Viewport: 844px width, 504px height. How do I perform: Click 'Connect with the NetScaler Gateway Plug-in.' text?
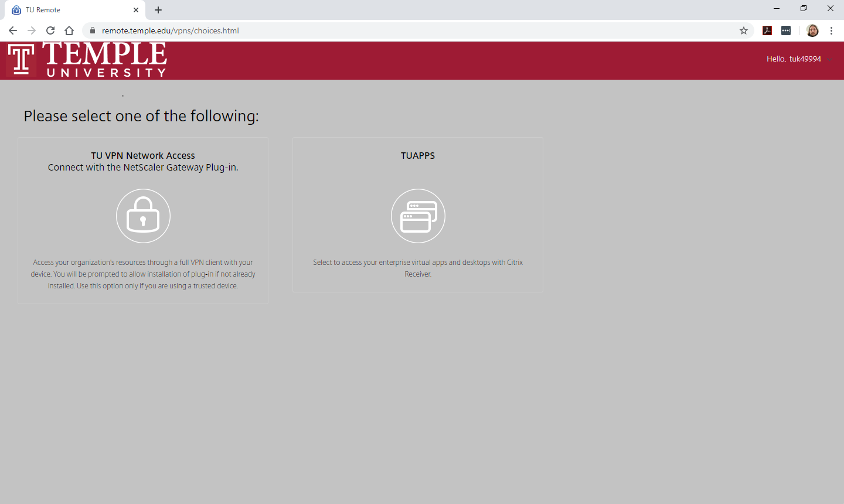[143, 167]
